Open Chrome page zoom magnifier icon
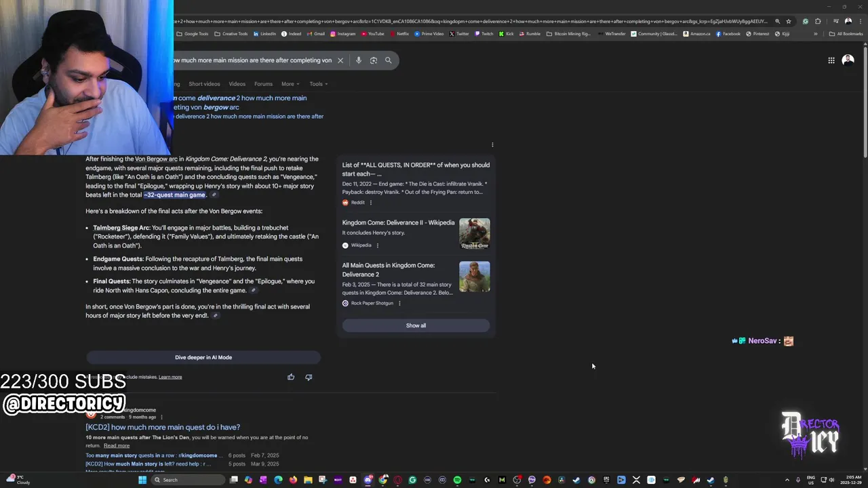The width and height of the screenshot is (868, 488). tap(778, 21)
